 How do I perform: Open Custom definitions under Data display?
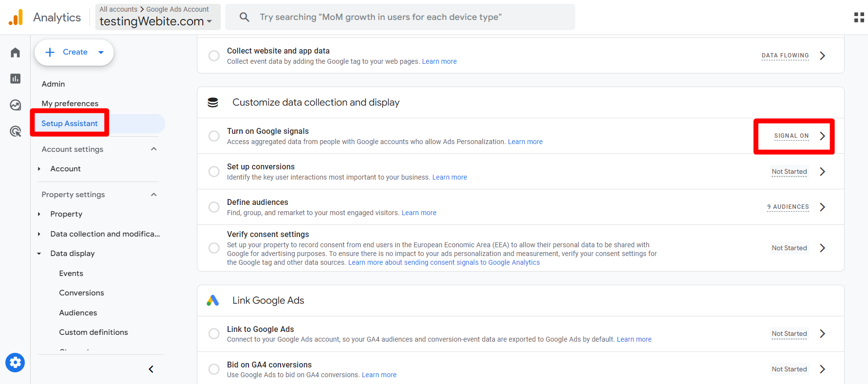coord(93,332)
